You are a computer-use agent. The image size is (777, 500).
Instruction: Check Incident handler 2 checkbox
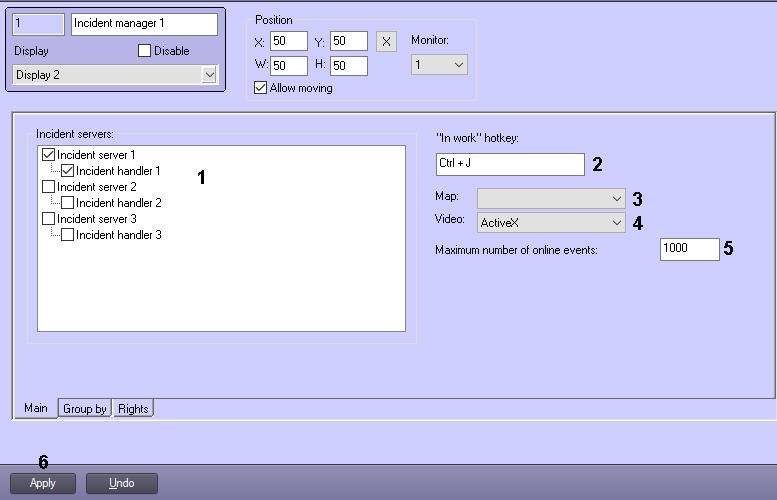tap(68, 203)
